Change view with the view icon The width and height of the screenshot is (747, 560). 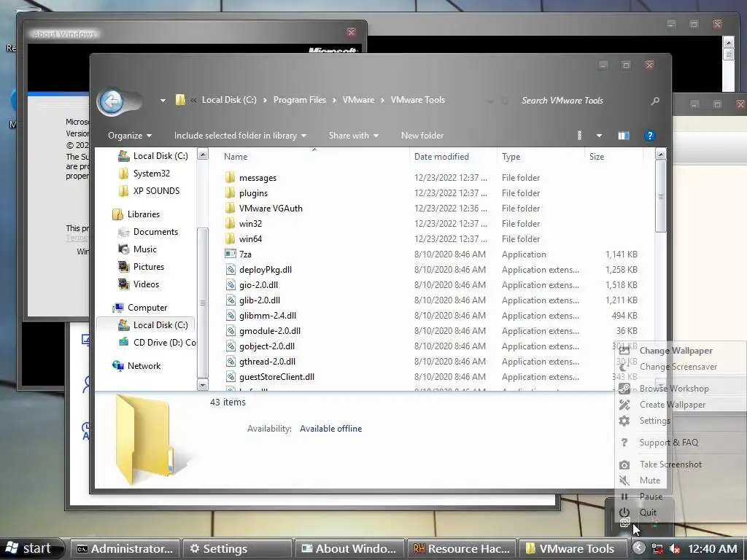point(580,136)
